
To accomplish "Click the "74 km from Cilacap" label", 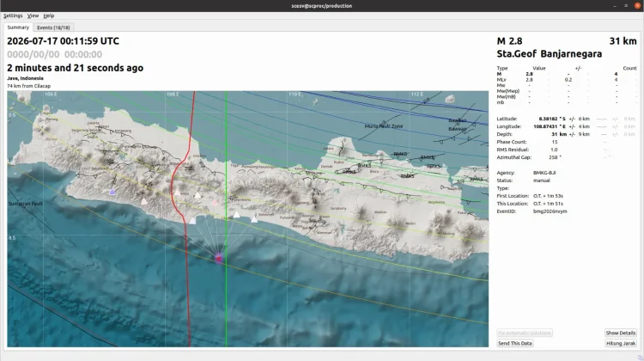I will (28, 86).
